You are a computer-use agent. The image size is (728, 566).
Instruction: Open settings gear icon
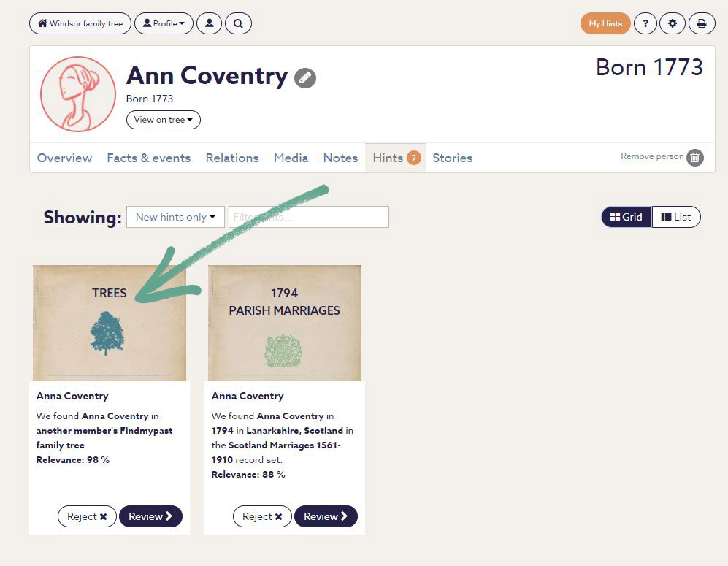coord(673,23)
